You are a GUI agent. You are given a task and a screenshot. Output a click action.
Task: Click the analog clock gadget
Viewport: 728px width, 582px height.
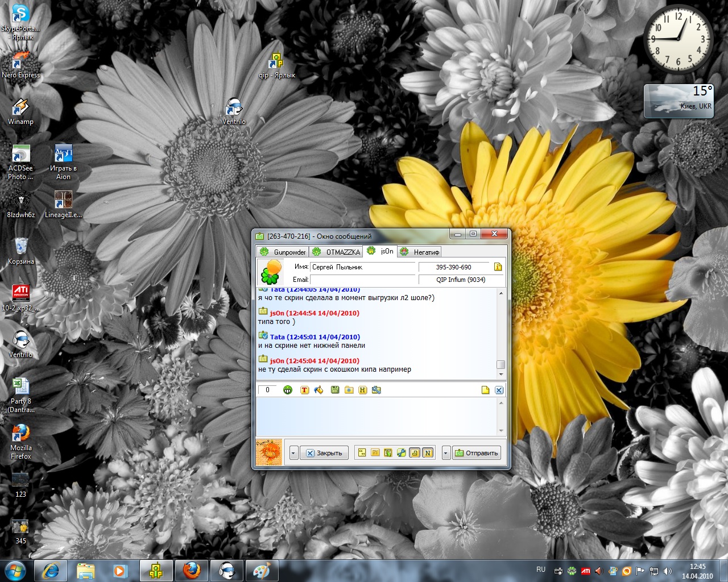(678, 39)
